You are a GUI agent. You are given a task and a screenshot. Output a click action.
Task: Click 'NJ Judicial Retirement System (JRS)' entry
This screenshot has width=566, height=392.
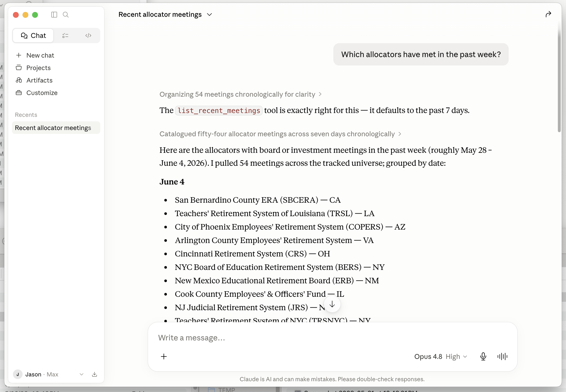pos(250,307)
